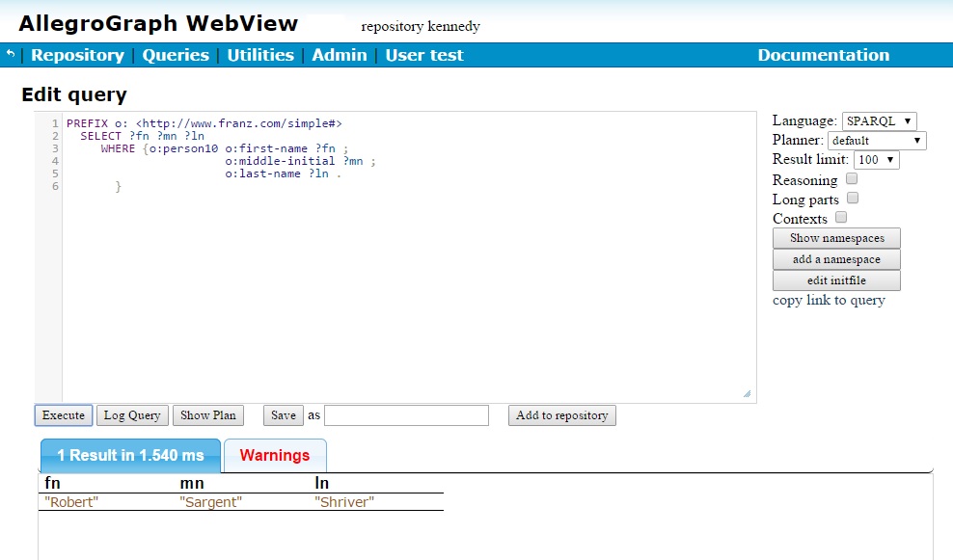Open the Repository menu
The image size is (953, 560).
(x=77, y=55)
